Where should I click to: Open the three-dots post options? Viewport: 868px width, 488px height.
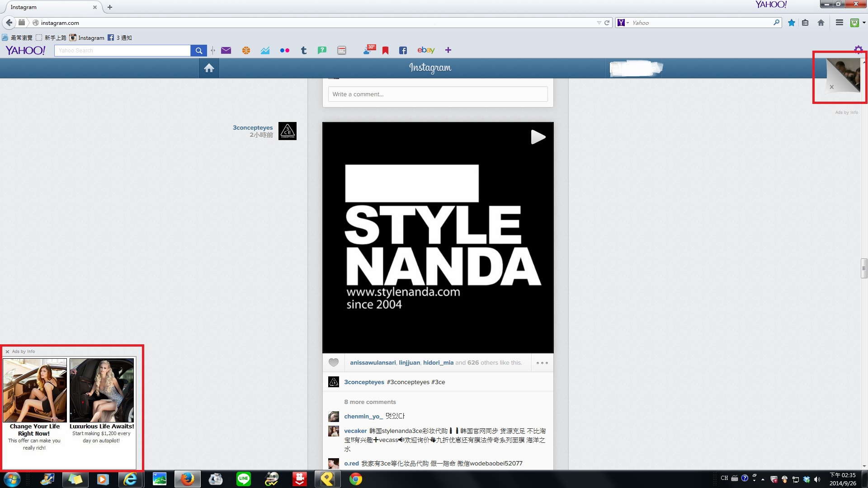(x=542, y=363)
